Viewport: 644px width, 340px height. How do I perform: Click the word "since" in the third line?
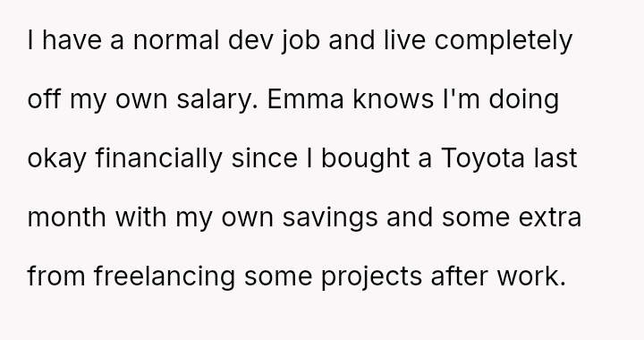point(265,158)
